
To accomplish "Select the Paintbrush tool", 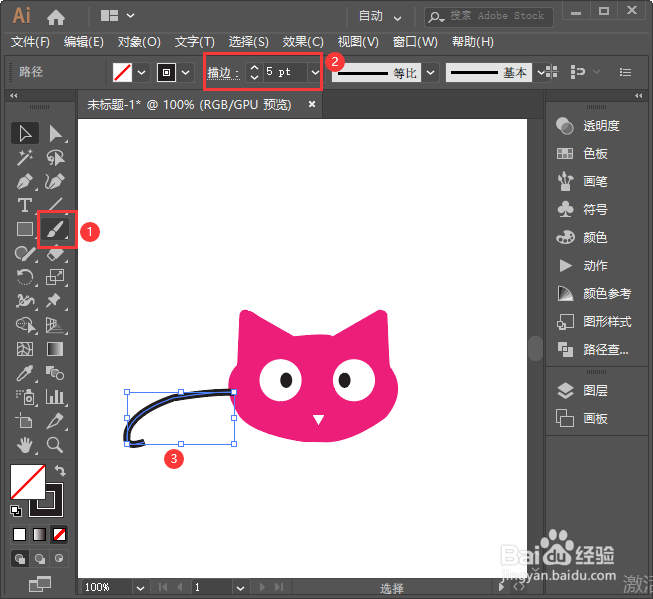I will pos(55,229).
